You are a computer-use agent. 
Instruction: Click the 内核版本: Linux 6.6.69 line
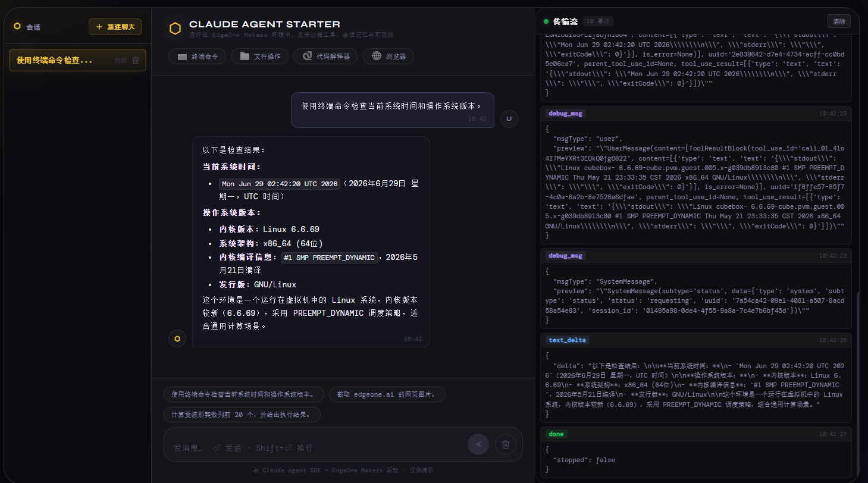point(270,229)
